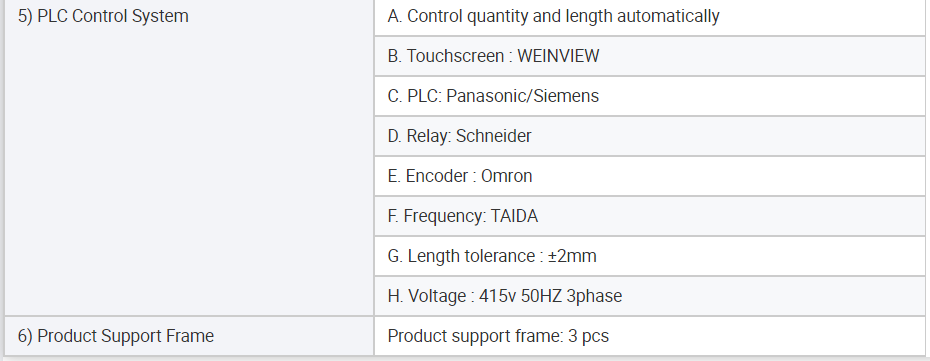Screen dimensions: 930x361
Task: Click the word 'WEINVIEW'
Action: [x=558, y=56]
